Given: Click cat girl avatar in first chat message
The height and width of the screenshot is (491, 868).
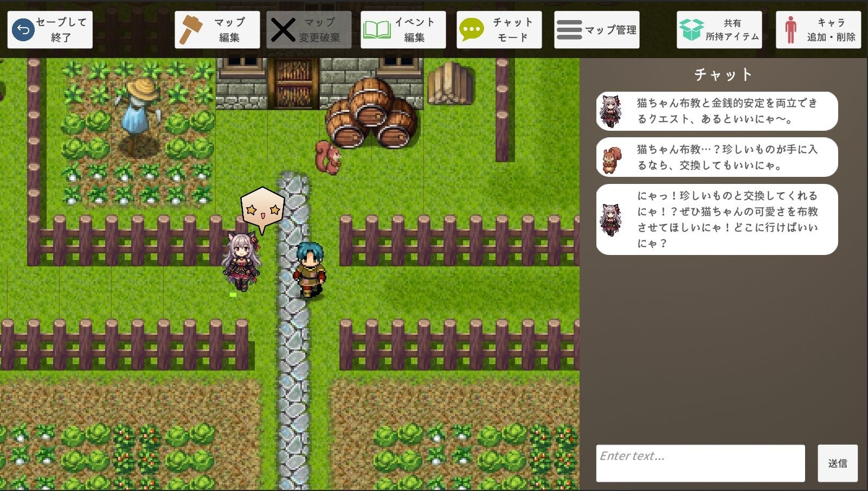Looking at the screenshot, I should point(612,111).
